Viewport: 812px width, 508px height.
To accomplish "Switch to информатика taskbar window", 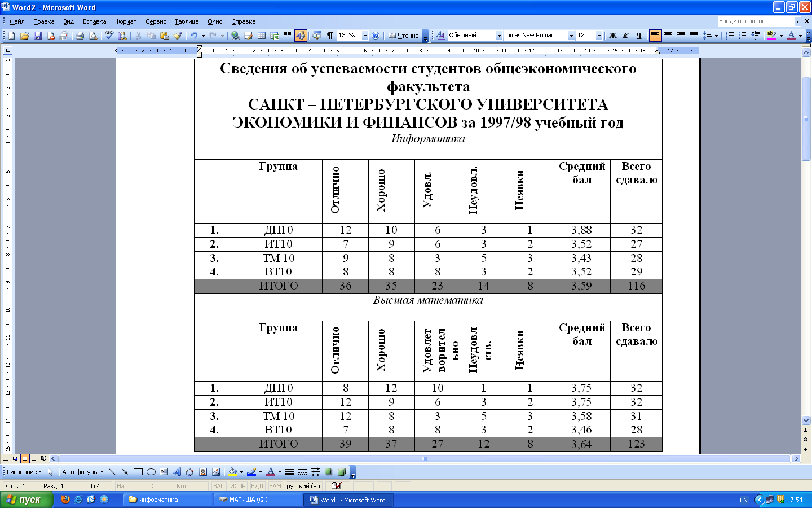I will point(167,500).
